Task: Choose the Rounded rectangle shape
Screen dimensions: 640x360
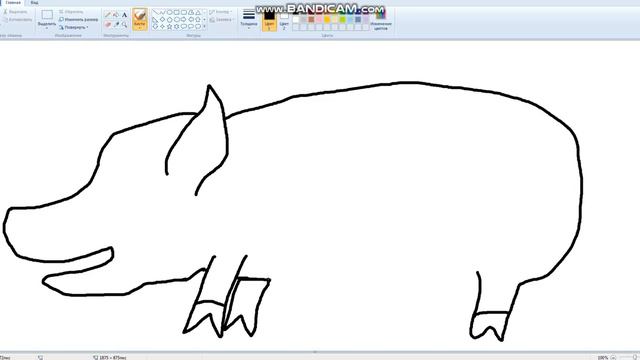Action: [x=184, y=13]
